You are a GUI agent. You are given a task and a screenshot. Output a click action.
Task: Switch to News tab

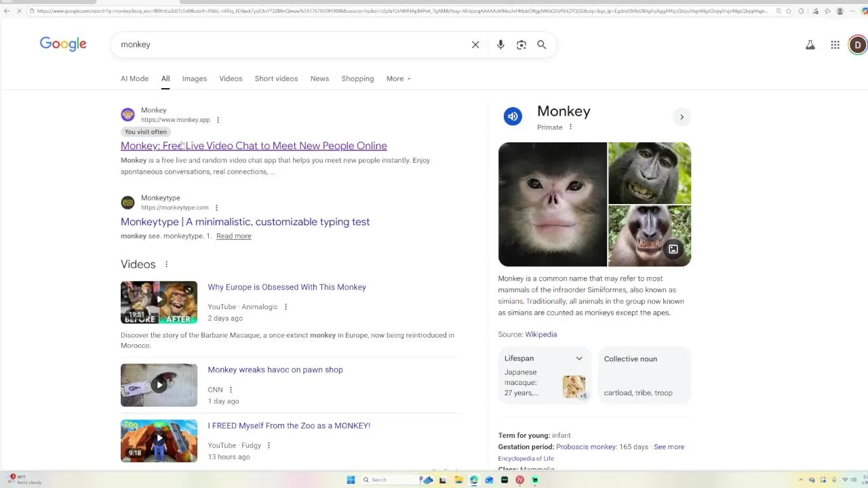pos(319,79)
